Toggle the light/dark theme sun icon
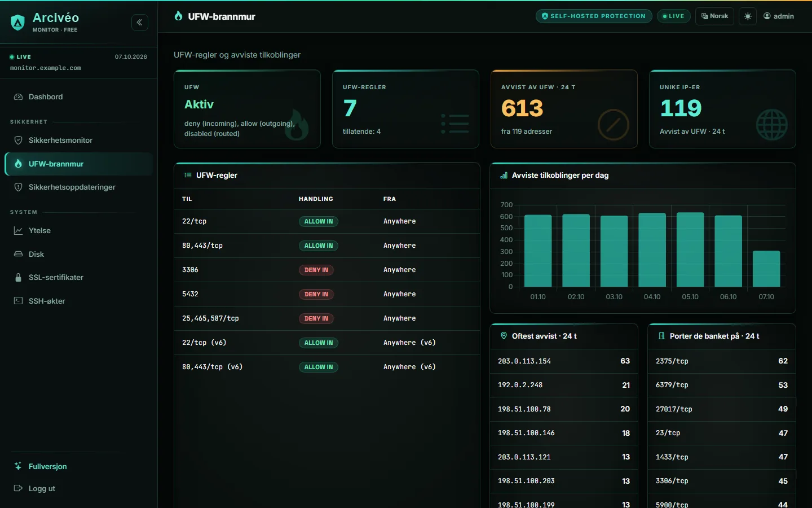812x508 pixels. tap(748, 16)
